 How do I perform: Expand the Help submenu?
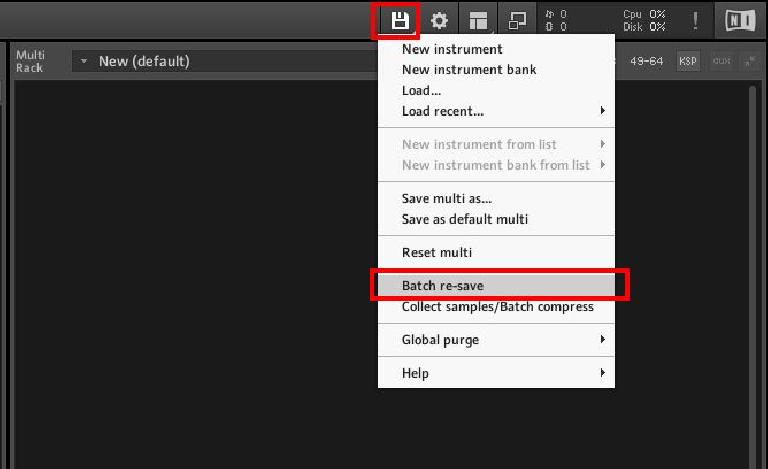tap(496, 373)
